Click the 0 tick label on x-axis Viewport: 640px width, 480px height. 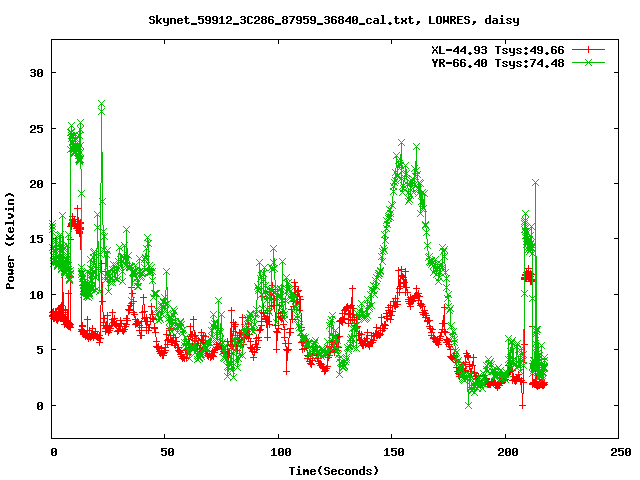pos(52,452)
